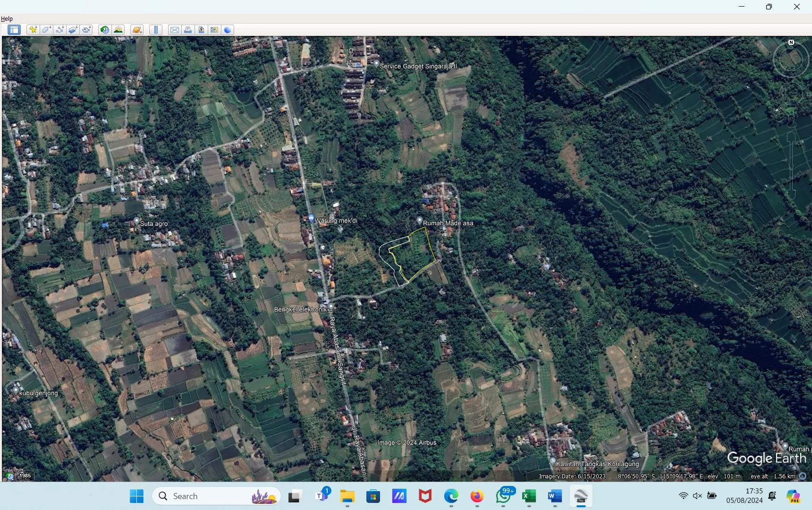Click the 1985 historical imagery marker

[x=25, y=476]
